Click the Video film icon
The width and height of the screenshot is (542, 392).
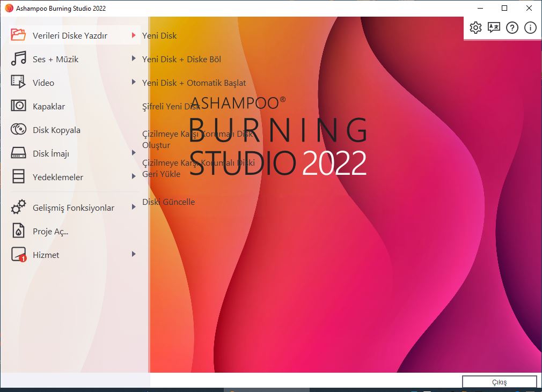[x=18, y=82]
